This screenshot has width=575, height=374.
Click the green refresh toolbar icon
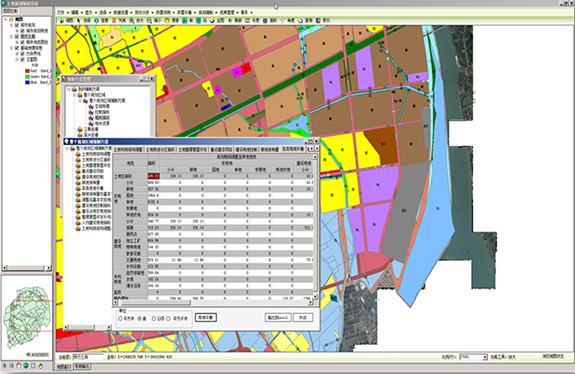coord(230,21)
